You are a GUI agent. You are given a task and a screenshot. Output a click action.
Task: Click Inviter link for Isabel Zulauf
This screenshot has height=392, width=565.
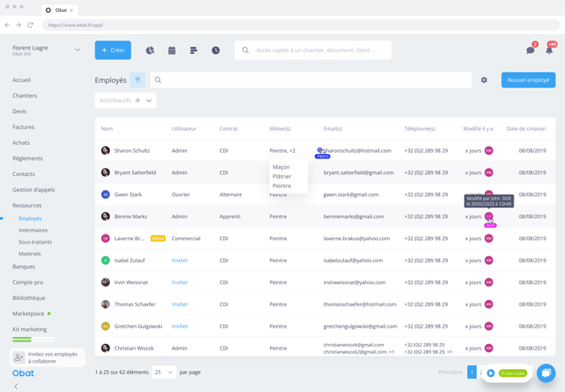click(x=180, y=260)
